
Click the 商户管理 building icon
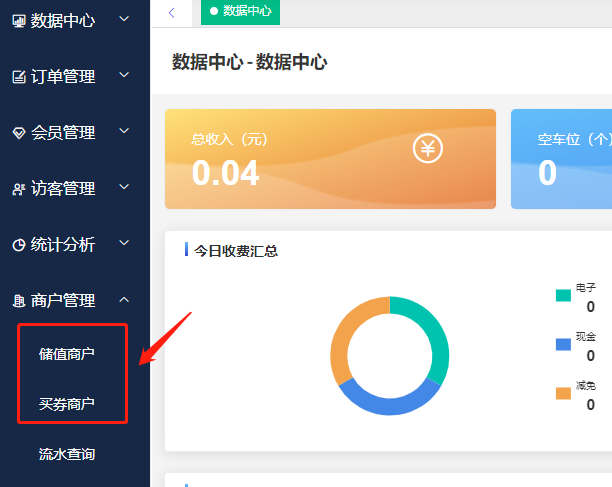[x=19, y=301]
